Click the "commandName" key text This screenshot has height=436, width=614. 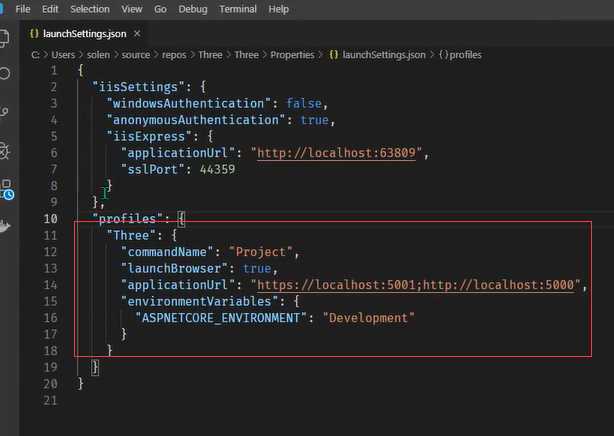(167, 252)
